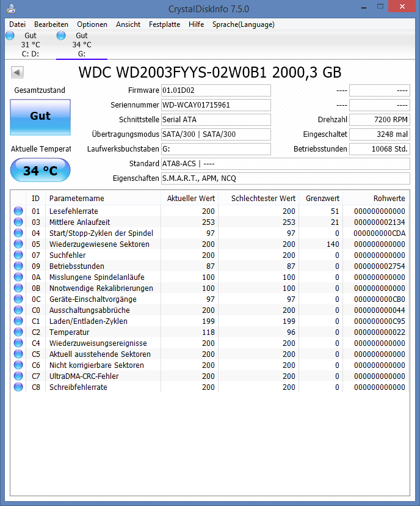Click status icon of Nnotwendige Rekalibrierungen row
Image resolution: width=420 pixels, height=506 pixels.
[x=18, y=288]
